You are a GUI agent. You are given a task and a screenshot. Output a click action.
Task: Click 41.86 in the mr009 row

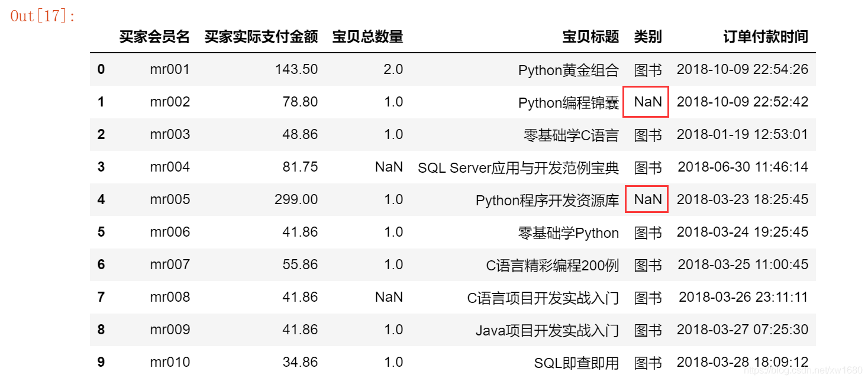coord(300,330)
